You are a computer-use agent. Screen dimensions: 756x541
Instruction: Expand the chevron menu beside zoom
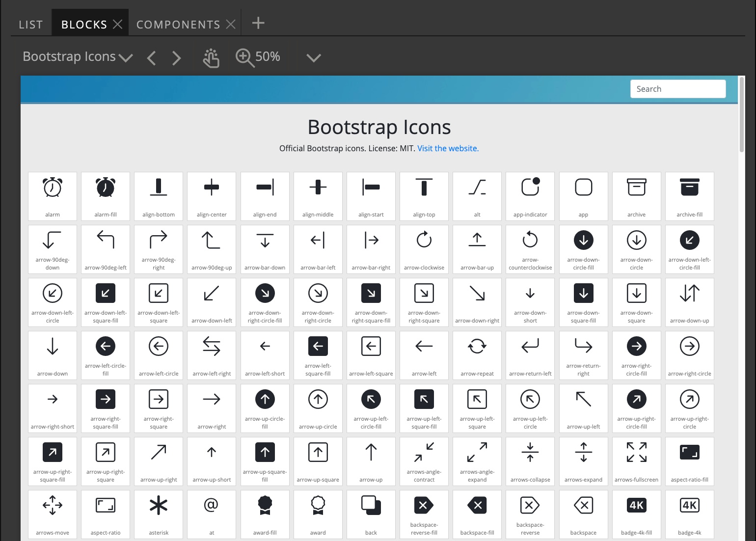[314, 58]
